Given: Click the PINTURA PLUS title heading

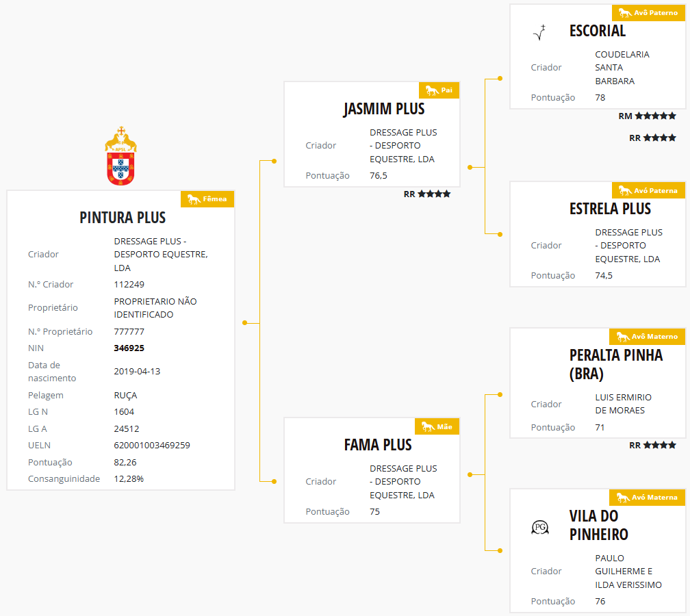Looking at the screenshot, I should 123,218.
